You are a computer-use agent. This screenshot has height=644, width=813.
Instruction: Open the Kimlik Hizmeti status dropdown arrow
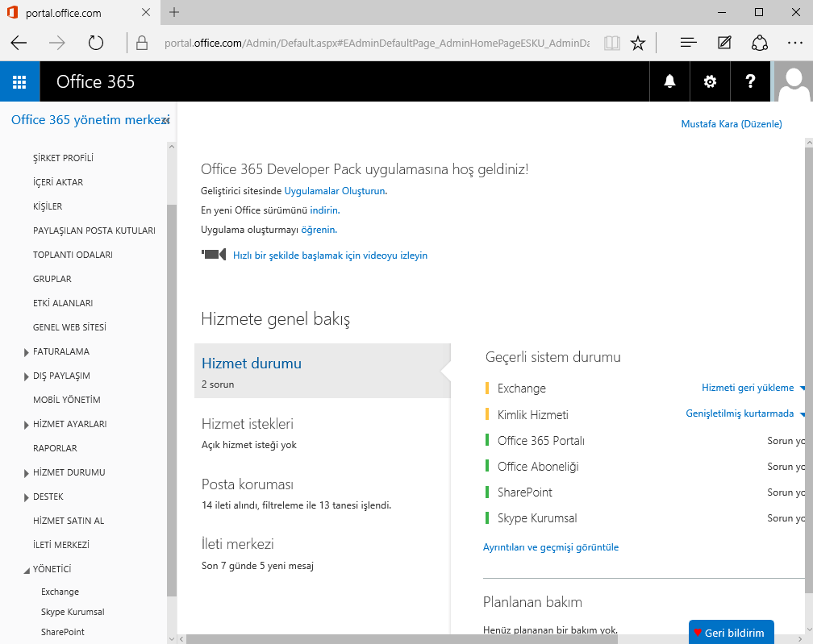pyautogui.click(x=803, y=414)
